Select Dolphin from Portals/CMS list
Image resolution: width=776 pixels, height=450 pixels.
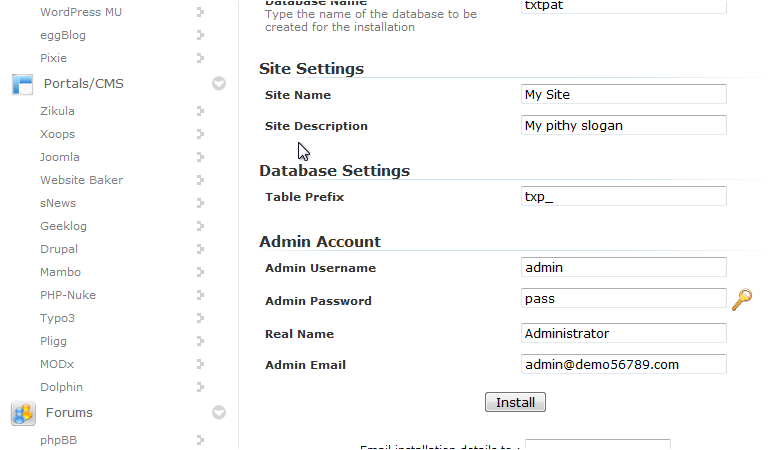pyautogui.click(x=61, y=387)
